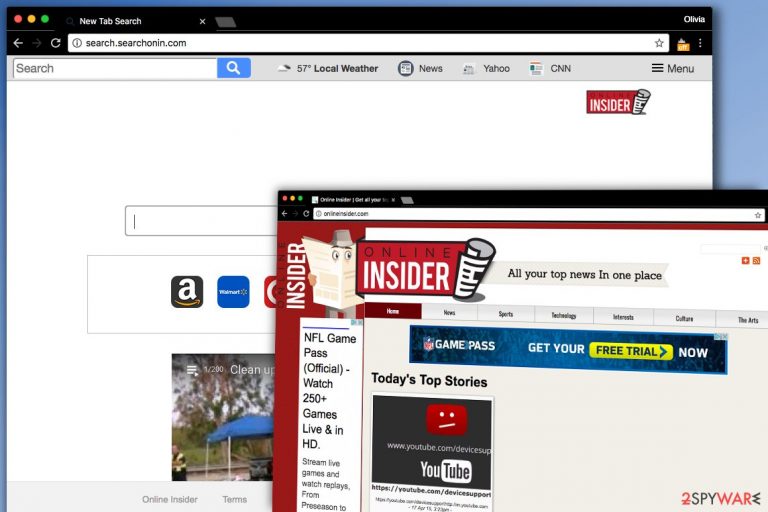Click the small Insider logo in back window

tap(618, 102)
